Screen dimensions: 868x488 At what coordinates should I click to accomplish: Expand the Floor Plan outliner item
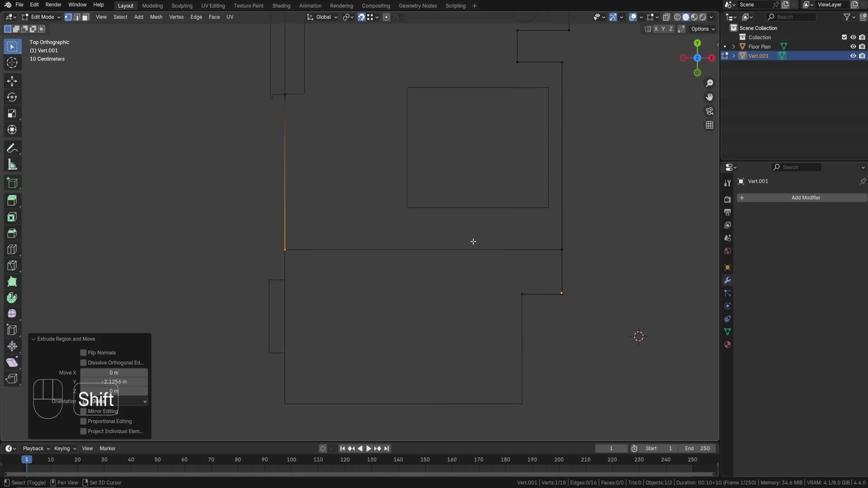pyautogui.click(x=733, y=47)
